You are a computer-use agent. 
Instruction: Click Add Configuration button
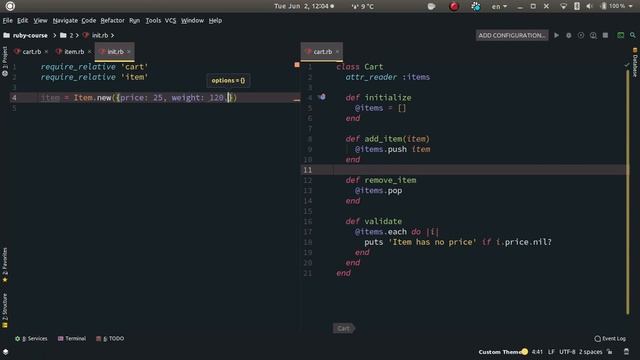[x=512, y=36]
